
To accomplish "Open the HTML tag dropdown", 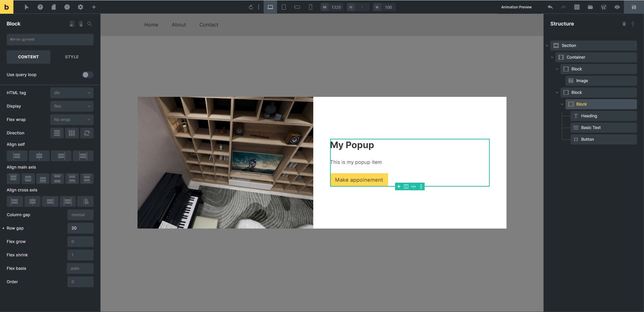I will (x=72, y=93).
